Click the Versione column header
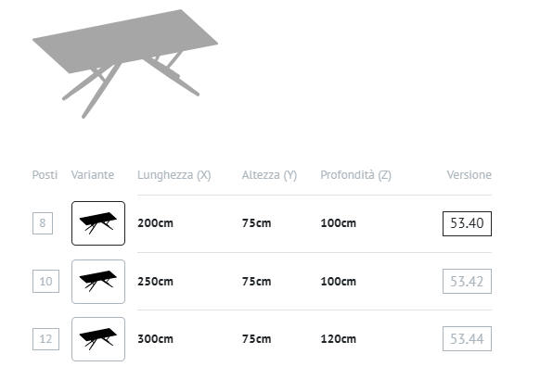553x392 pixels. 469,175
